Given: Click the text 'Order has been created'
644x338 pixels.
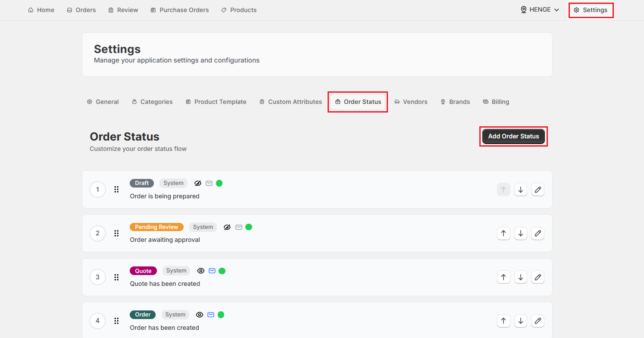Looking at the screenshot, I should click(165, 328).
